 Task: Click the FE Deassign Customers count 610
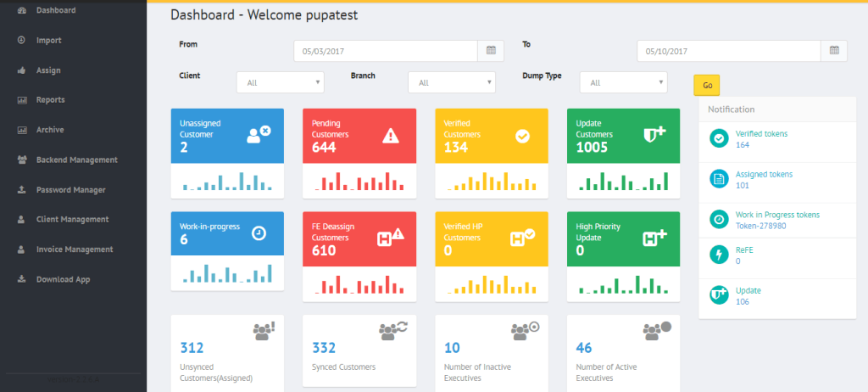click(324, 250)
